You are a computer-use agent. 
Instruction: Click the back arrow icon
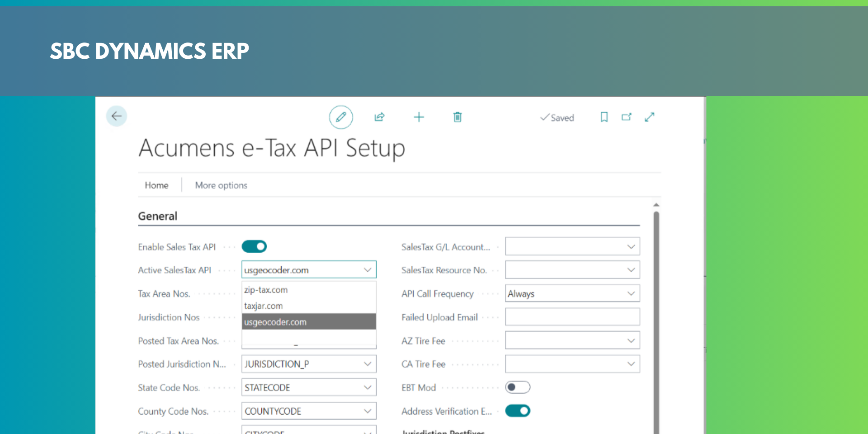(116, 116)
